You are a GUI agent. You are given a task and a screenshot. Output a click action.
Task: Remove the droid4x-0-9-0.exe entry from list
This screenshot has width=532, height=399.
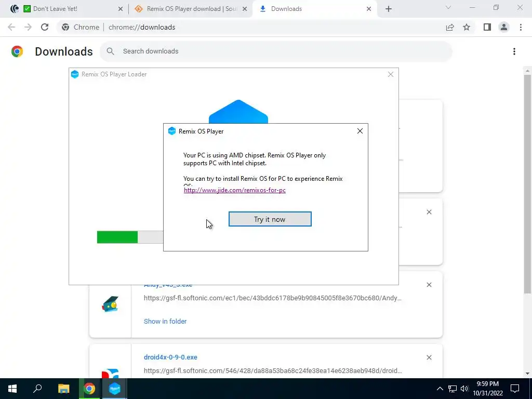click(429, 357)
